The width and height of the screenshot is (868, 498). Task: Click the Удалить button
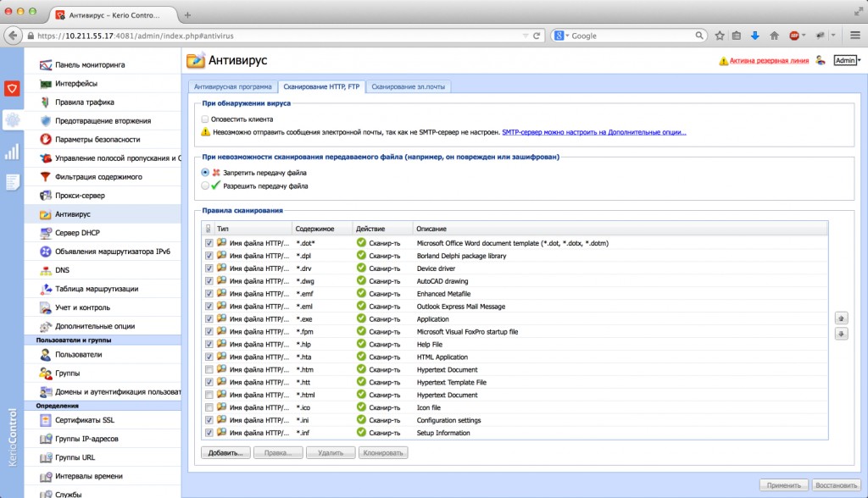[x=331, y=453]
